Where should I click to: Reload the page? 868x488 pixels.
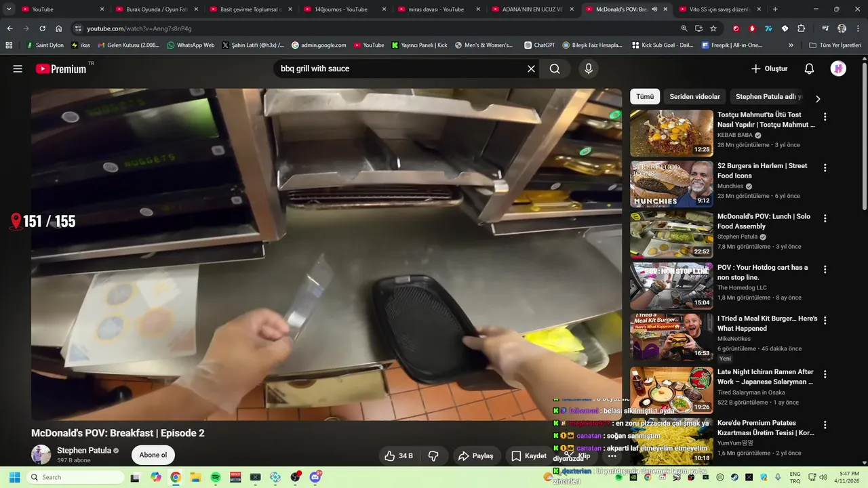pos(42,28)
